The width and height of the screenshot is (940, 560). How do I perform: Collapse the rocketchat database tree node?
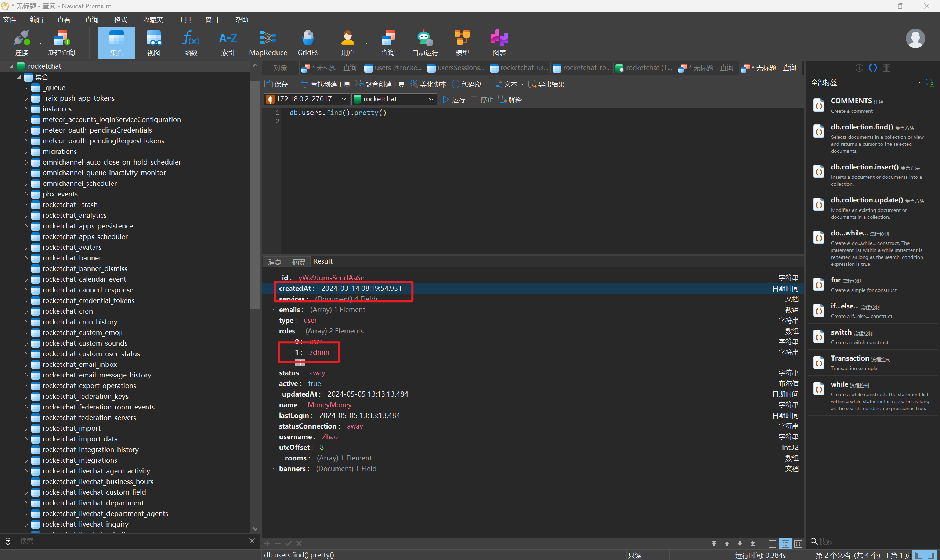(12, 66)
